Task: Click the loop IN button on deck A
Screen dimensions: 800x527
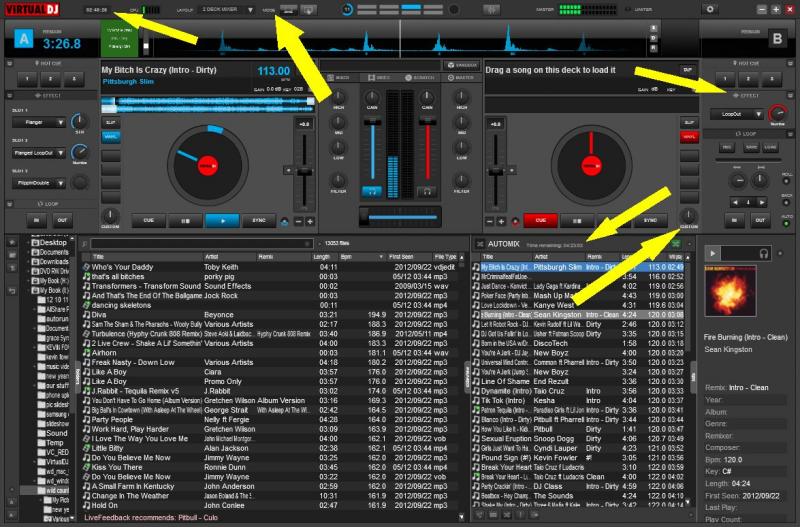Action: pos(36,220)
